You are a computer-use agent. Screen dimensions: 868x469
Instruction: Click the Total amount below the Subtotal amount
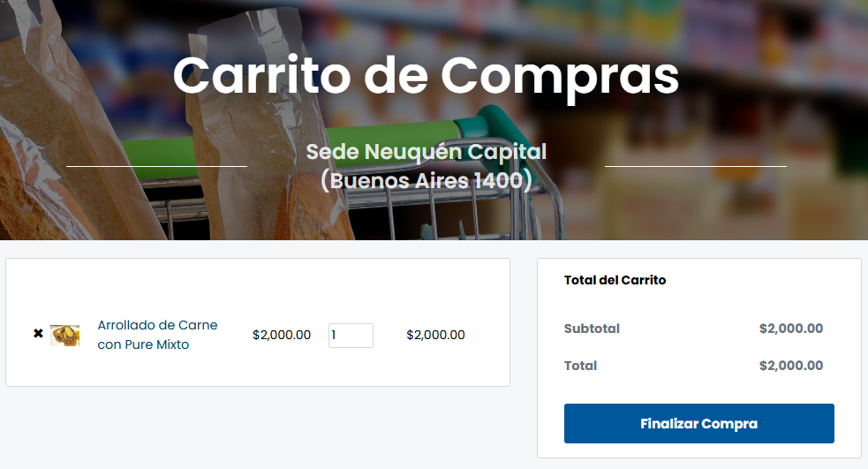[x=790, y=366]
